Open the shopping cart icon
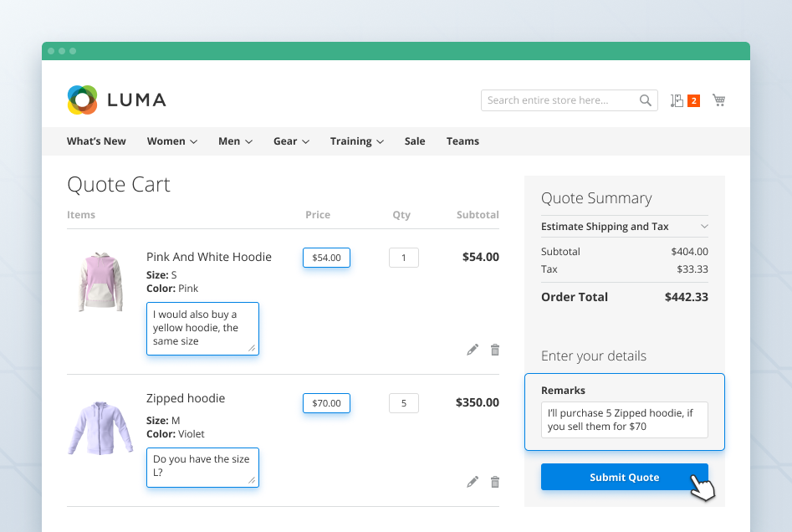 (718, 100)
